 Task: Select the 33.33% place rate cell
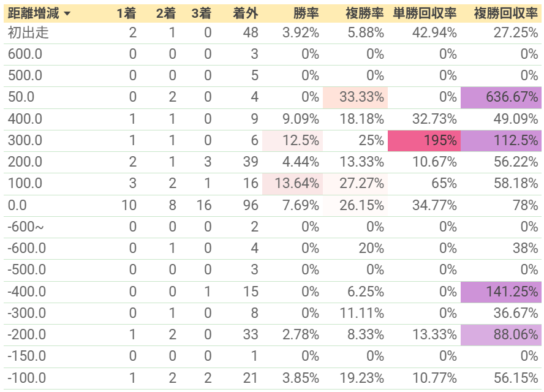[355, 97]
